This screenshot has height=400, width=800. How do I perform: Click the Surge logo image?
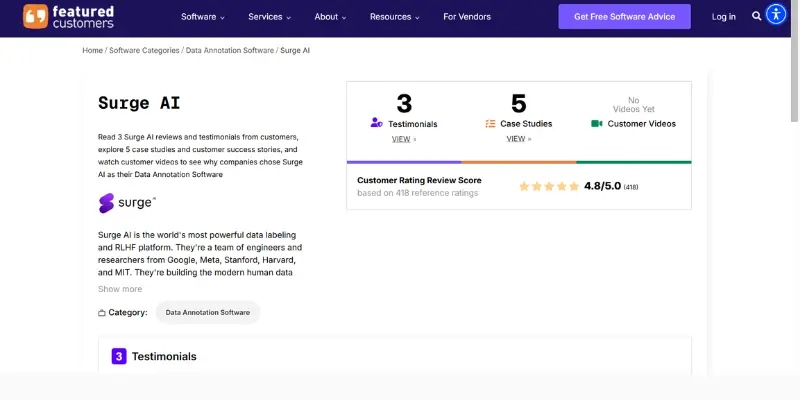(x=127, y=203)
